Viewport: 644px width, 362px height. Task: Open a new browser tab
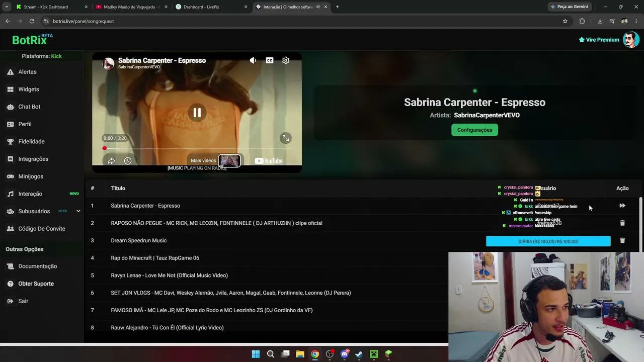coord(337,7)
